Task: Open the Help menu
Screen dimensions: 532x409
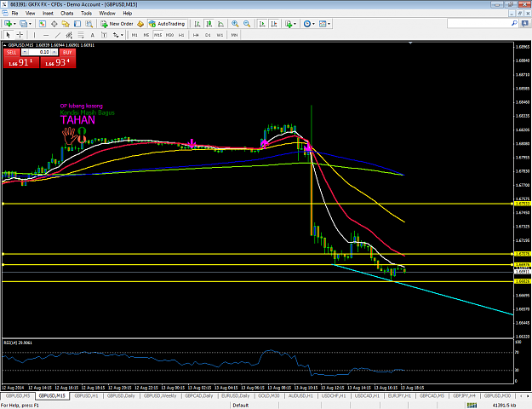Action: click(127, 14)
